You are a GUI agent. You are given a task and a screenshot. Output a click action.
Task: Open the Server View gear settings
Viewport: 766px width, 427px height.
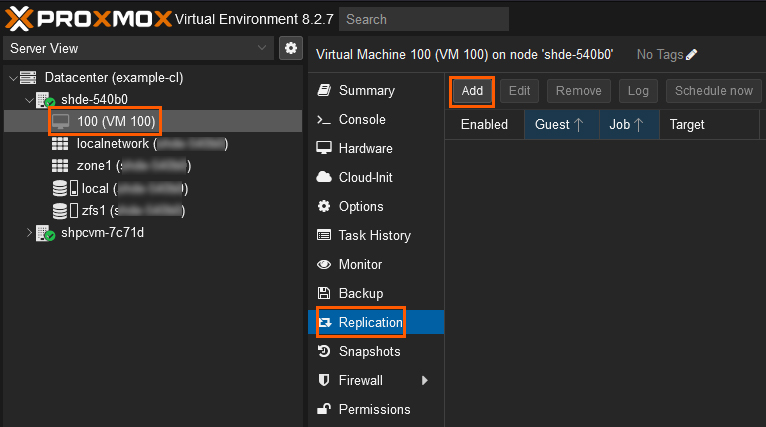click(x=291, y=48)
